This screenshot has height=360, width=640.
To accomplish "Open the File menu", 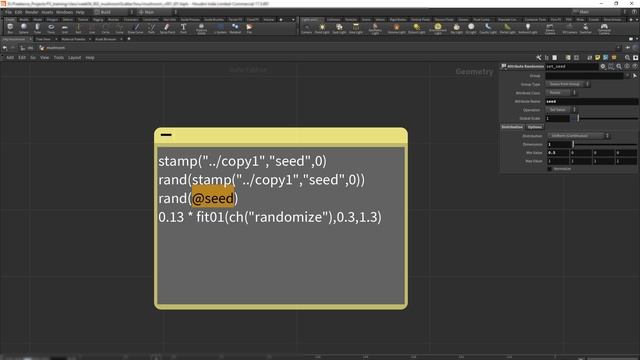I will pyautogui.click(x=8, y=12).
